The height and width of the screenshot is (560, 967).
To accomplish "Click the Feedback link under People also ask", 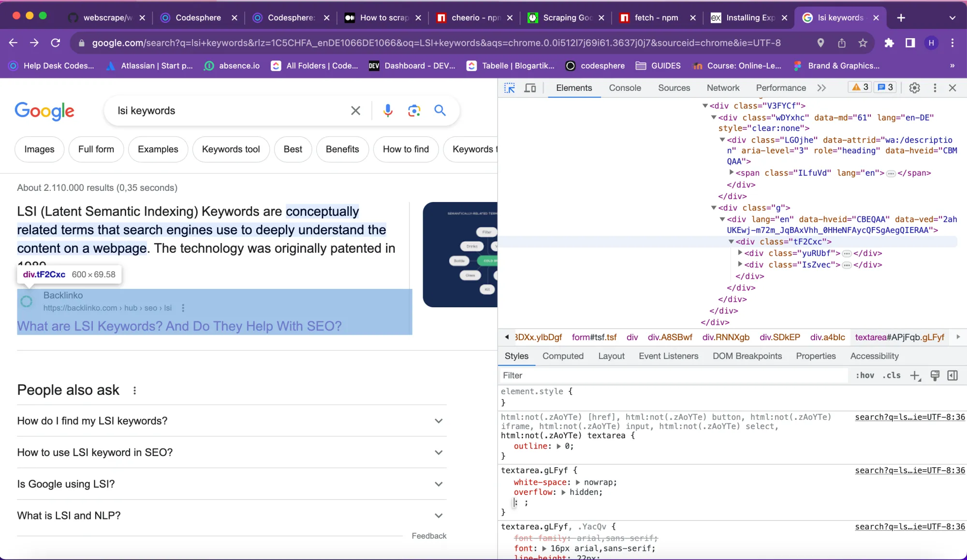I will (428, 535).
